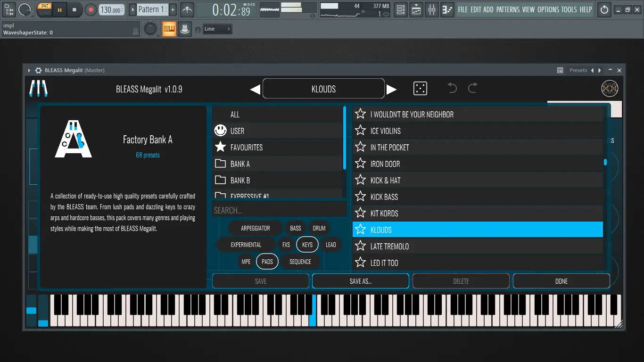Click the redo arrow in Megalit
The image size is (644, 362).
tap(473, 88)
